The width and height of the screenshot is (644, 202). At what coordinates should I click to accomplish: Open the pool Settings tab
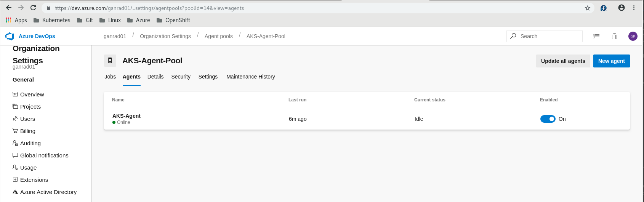coord(208,77)
